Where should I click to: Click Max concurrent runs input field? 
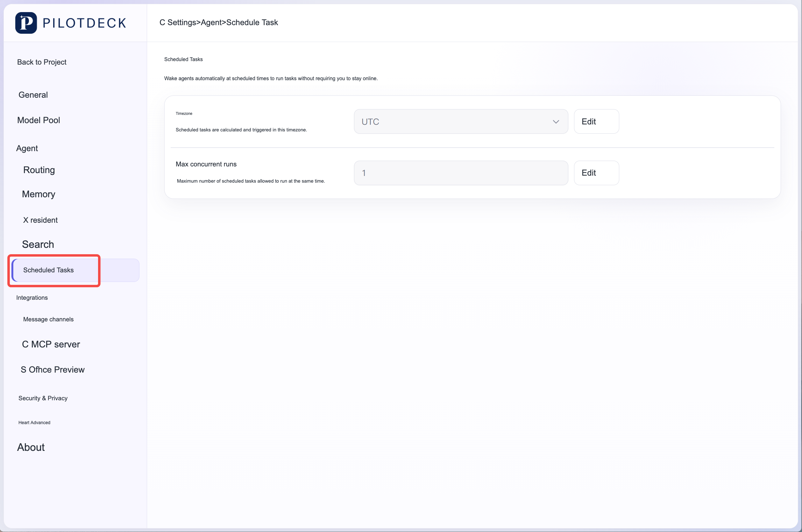(x=461, y=173)
